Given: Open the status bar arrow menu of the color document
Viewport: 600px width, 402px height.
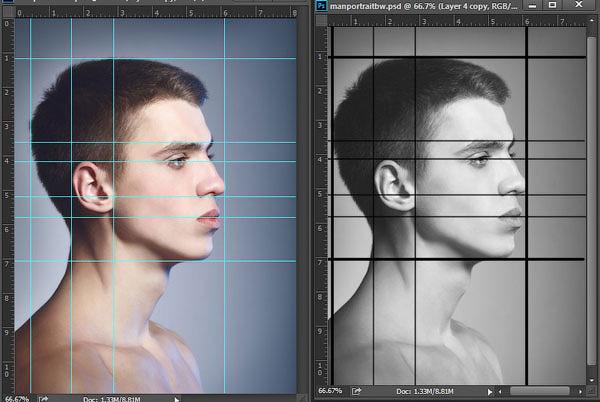Looking at the screenshot, I should click(177, 400).
